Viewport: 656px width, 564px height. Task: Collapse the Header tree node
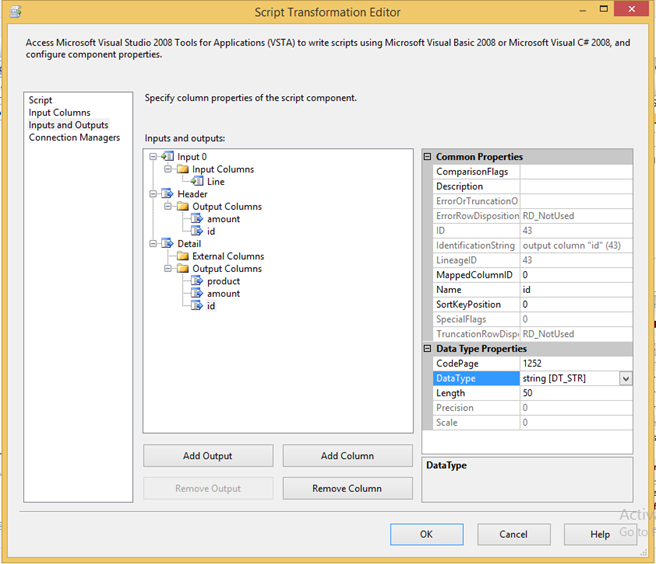[x=153, y=194]
